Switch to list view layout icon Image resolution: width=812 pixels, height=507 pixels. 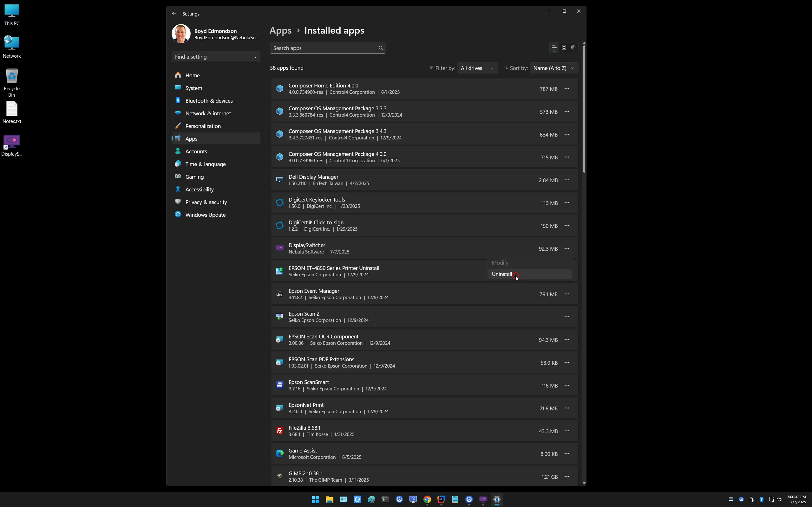click(x=554, y=48)
